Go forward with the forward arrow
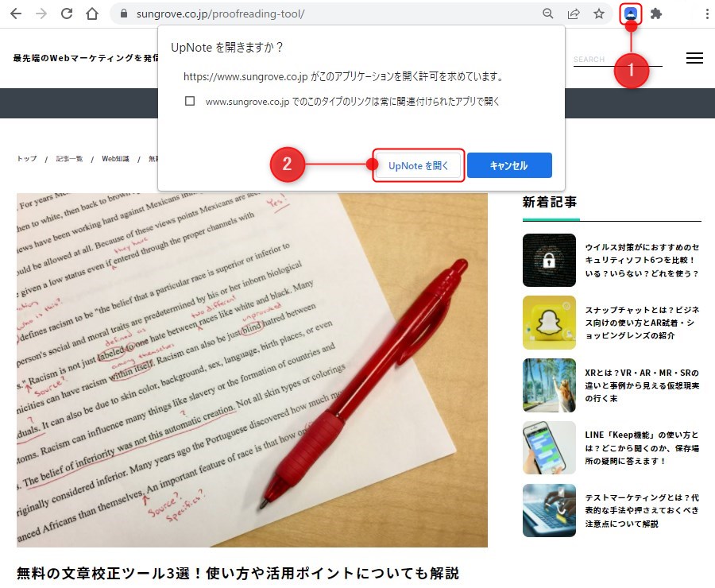Screen dimensions: 715x588 [x=41, y=14]
